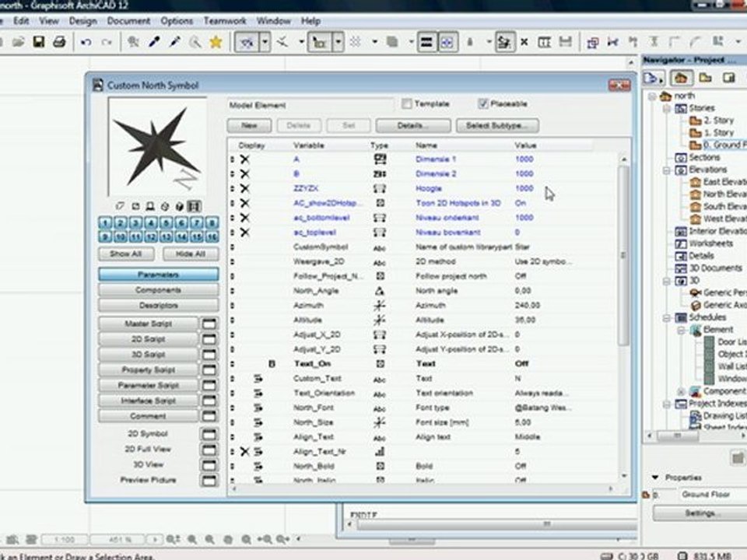Click the Undo arrow in the toolbar
The height and width of the screenshot is (560, 747).
coord(86,42)
